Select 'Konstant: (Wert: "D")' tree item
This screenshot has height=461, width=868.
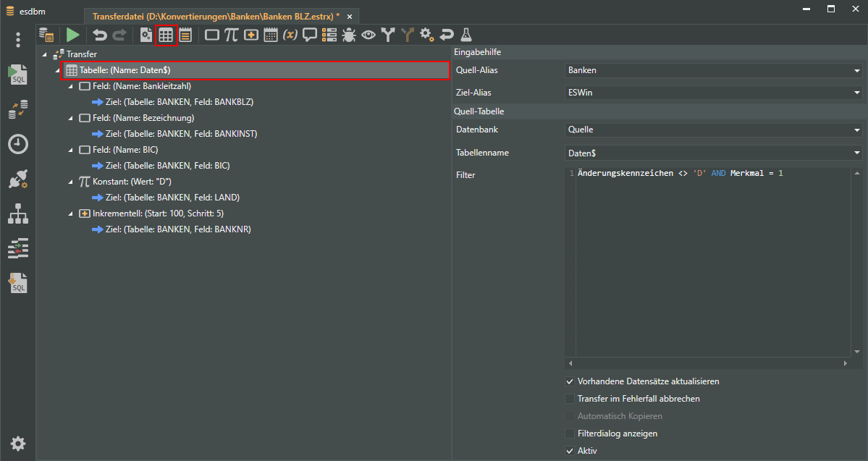[x=131, y=182]
